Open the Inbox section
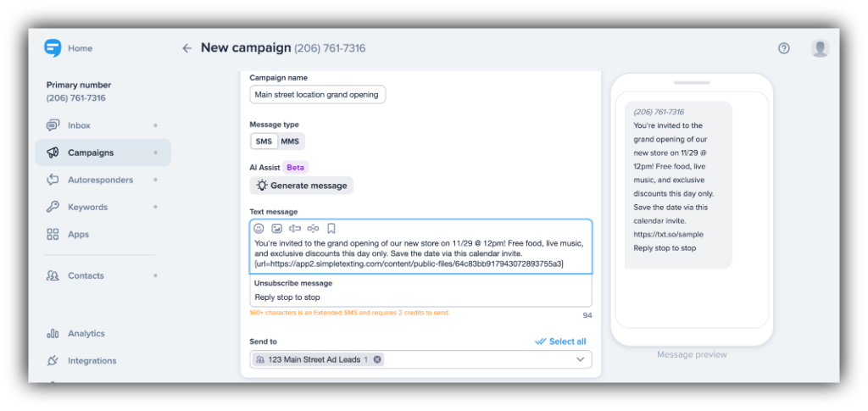Image resolution: width=868 pixels, height=411 pixels. coord(79,125)
